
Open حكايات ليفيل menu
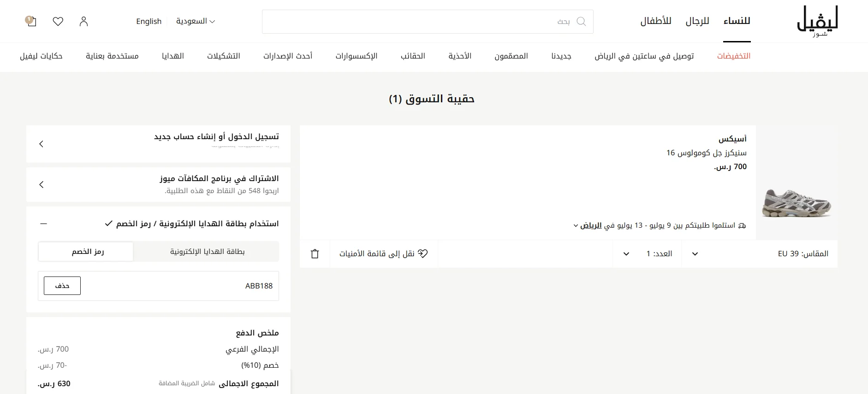[41, 56]
